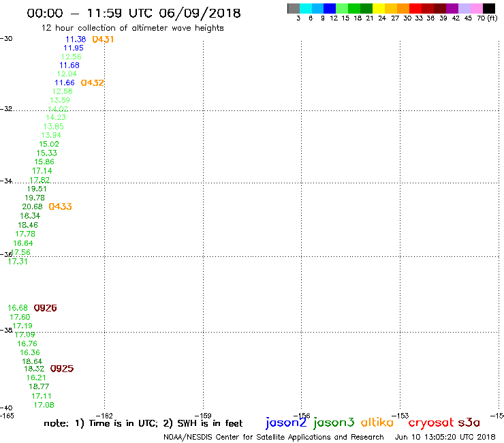
Task: Click the value '14.02' on the -32 gridline
Action: (x=58, y=109)
